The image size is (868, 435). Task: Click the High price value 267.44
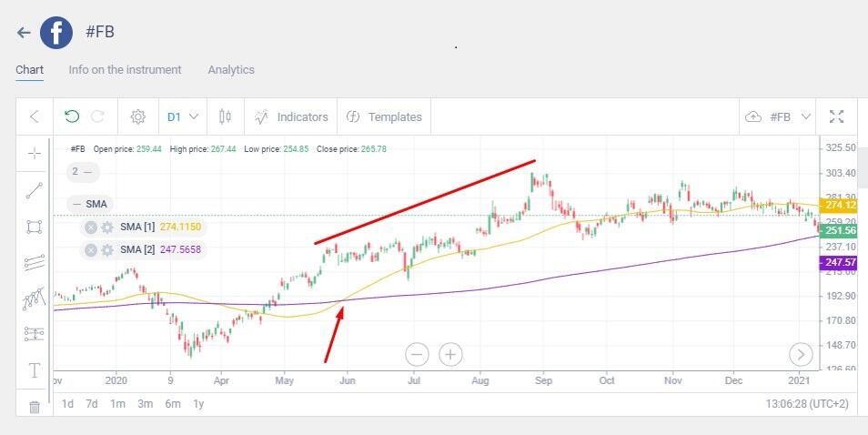coord(224,149)
